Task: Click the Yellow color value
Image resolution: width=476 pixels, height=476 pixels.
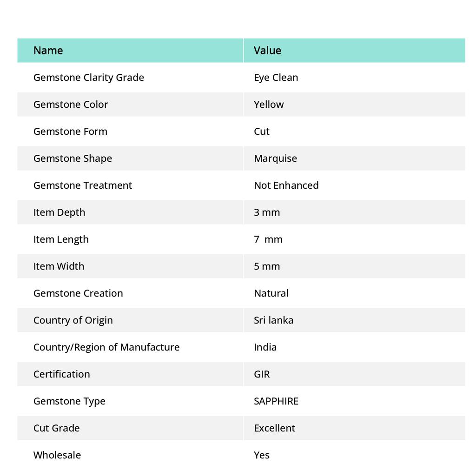Action: 269,105
